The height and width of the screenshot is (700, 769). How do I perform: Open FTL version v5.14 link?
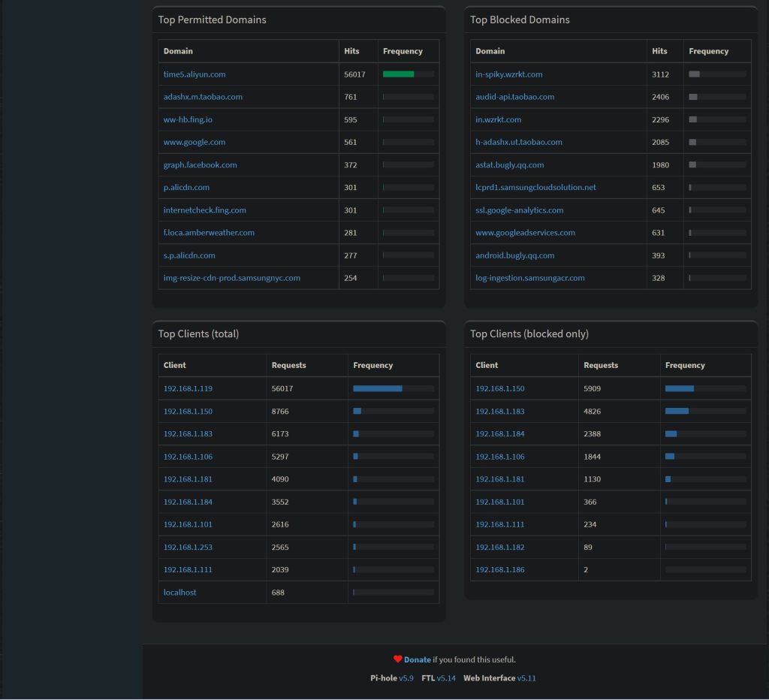pos(446,678)
